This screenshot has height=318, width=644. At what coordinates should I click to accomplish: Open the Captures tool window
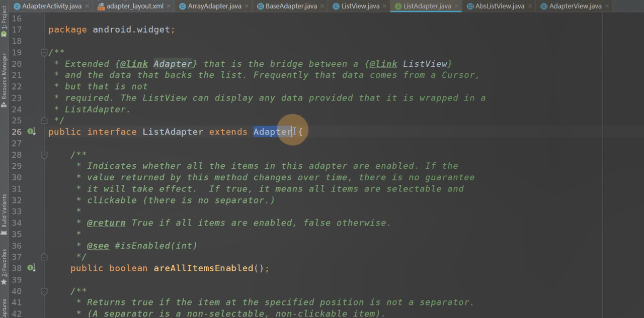pos(4,309)
